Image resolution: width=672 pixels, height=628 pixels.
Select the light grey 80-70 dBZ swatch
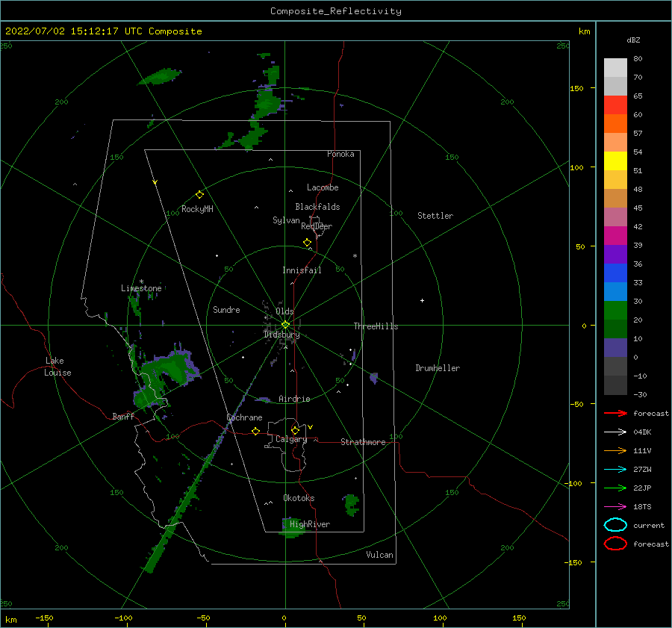(615, 68)
